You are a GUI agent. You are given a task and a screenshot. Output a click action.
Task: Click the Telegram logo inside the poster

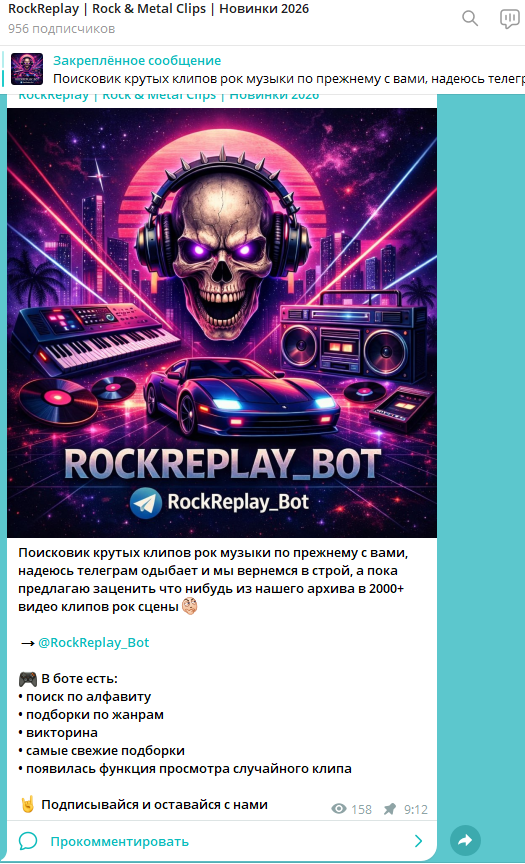coord(146,503)
